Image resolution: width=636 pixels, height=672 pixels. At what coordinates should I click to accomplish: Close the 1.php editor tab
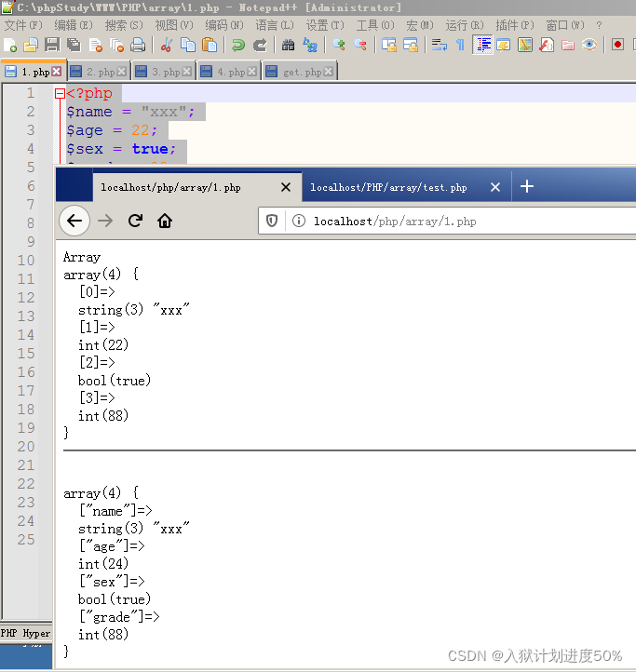coord(57,72)
